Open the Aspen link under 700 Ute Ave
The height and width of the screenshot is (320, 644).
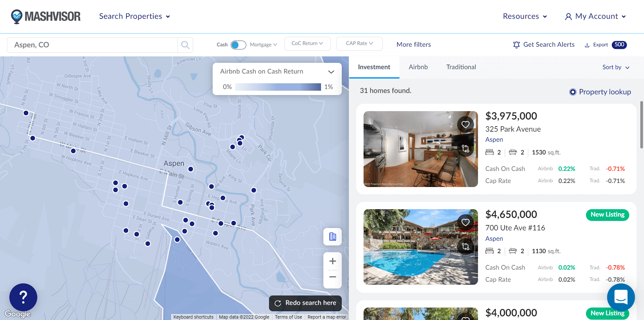[494, 239]
